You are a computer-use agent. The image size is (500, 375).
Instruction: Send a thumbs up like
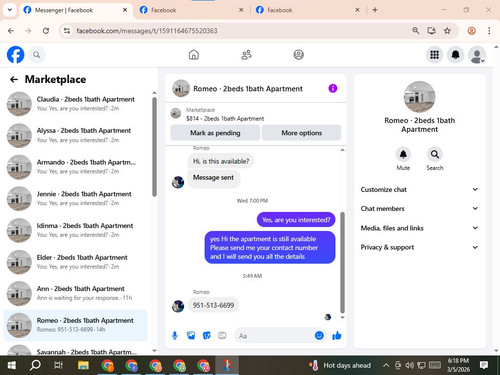click(x=337, y=335)
